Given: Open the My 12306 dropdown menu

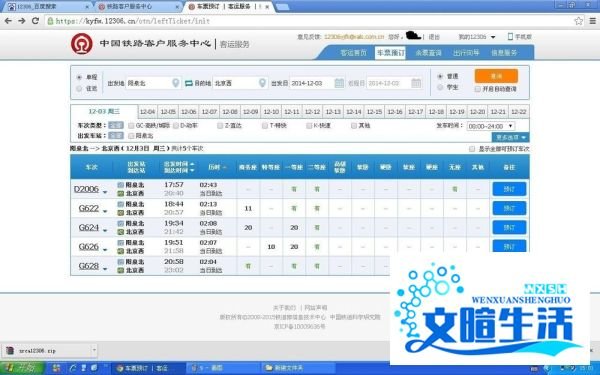Looking at the screenshot, I should pyautogui.click(x=477, y=37).
